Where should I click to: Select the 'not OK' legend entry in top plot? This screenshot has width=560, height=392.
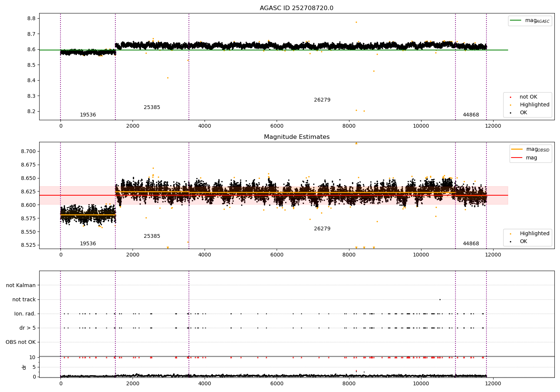pos(528,97)
